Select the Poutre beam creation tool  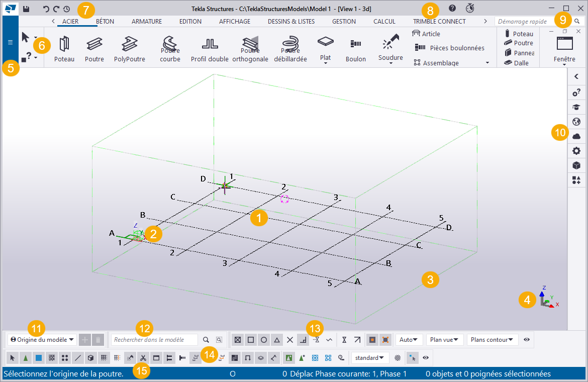tap(94, 48)
